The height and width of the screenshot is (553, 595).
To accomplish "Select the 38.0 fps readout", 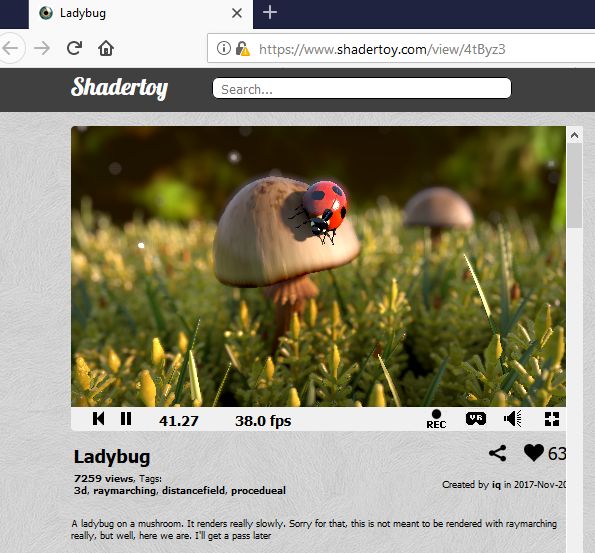I will [x=263, y=421].
